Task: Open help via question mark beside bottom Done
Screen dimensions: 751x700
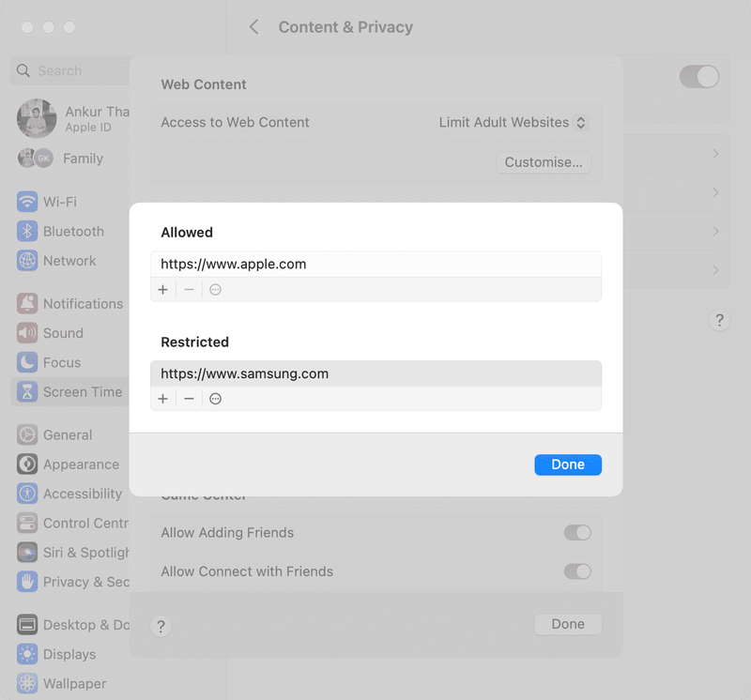Action: (161, 626)
